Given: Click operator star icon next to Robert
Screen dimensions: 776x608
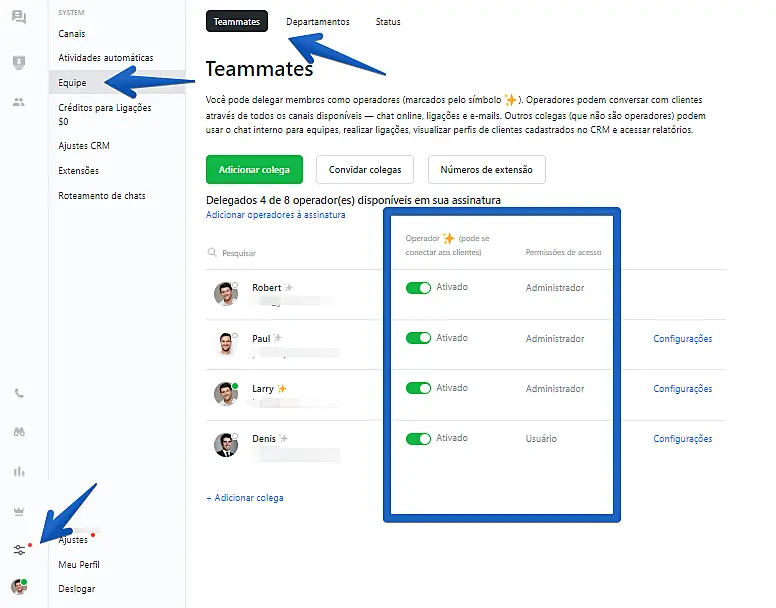Looking at the screenshot, I should [x=289, y=287].
